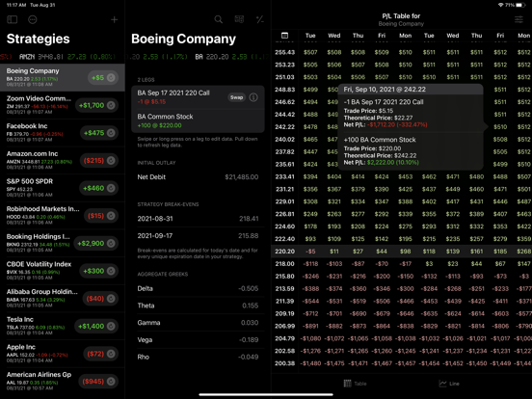Click the ($15) Robinhood P/L badge

[x=101, y=216]
